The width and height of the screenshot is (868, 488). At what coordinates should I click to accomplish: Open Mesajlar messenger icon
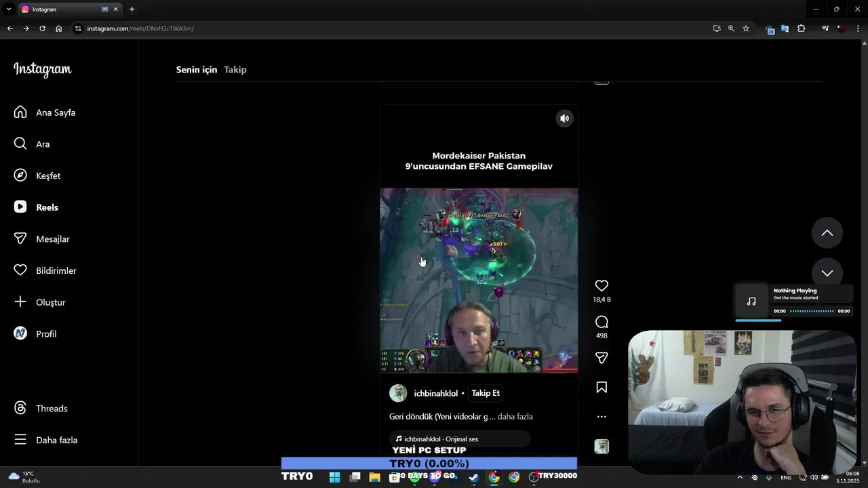click(x=20, y=239)
